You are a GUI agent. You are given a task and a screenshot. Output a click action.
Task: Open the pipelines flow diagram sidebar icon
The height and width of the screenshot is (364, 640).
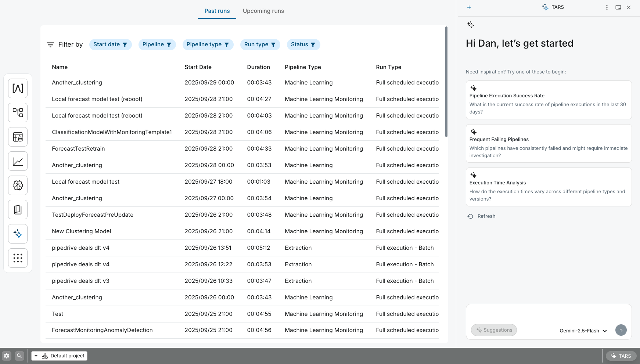18,112
